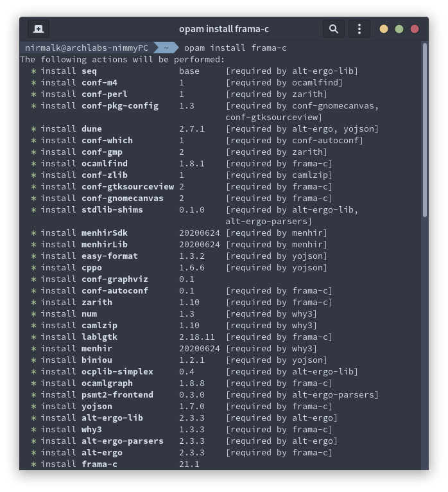Click '[required by alt-ergo, yojson]' text
Viewport: 448px width, 492px height.
302,129
